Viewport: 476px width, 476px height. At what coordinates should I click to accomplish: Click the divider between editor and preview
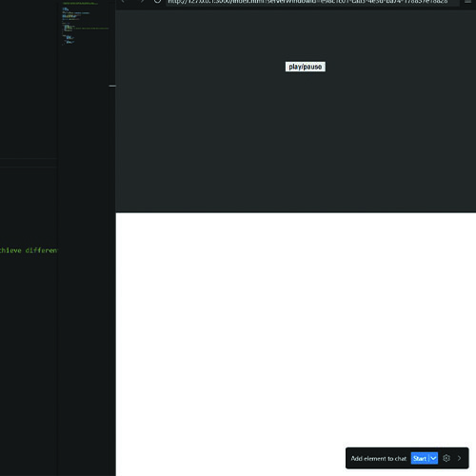click(x=116, y=238)
